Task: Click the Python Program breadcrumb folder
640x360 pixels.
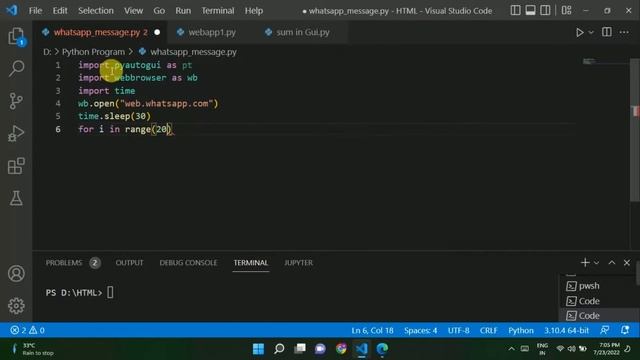Action: (93, 52)
